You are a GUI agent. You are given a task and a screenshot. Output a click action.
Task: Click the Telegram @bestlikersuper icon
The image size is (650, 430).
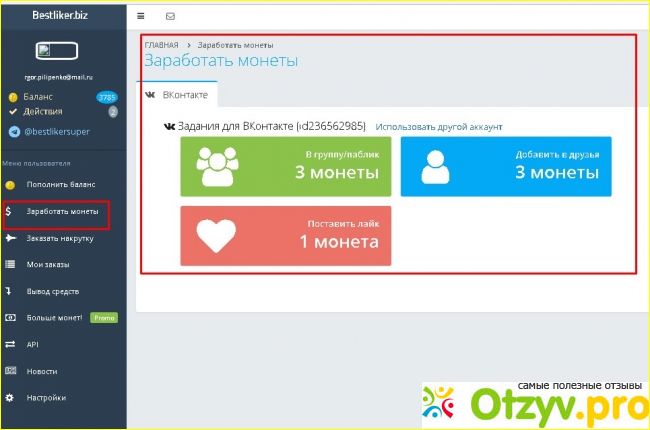point(14,131)
